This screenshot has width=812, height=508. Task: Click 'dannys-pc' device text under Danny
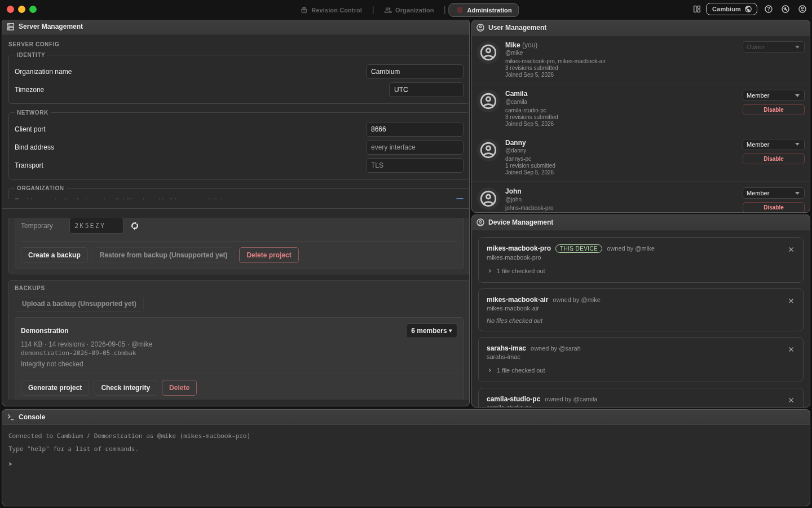point(518,159)
